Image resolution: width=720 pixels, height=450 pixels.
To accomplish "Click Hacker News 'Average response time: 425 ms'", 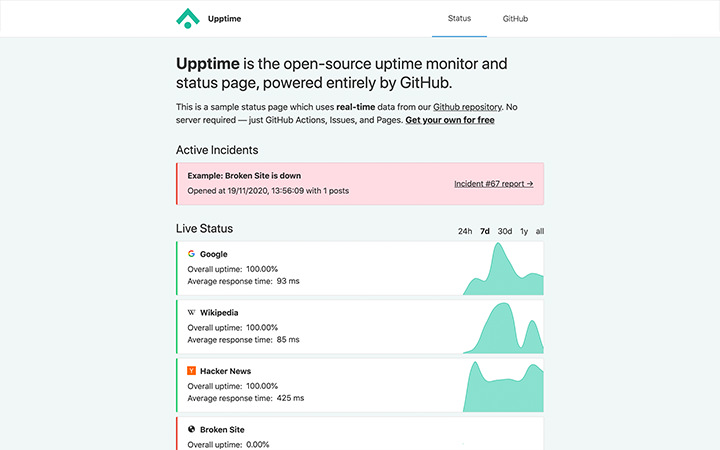I will [246, 398].
